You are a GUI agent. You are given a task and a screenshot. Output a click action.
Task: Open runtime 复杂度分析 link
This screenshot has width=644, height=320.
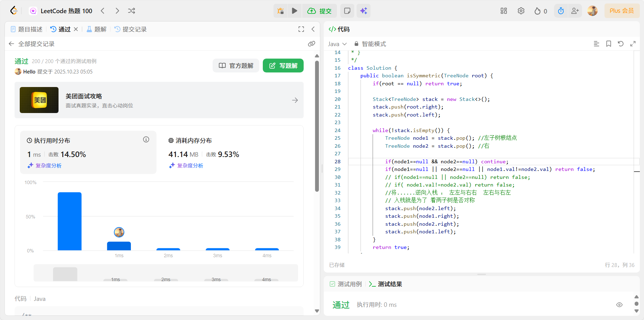coord(45,166)
